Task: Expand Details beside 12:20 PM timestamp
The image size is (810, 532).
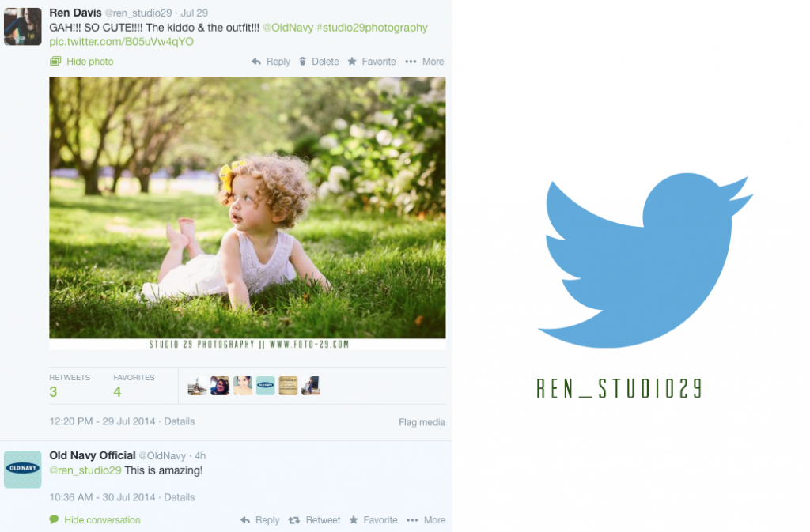Action: coord(180,421)
